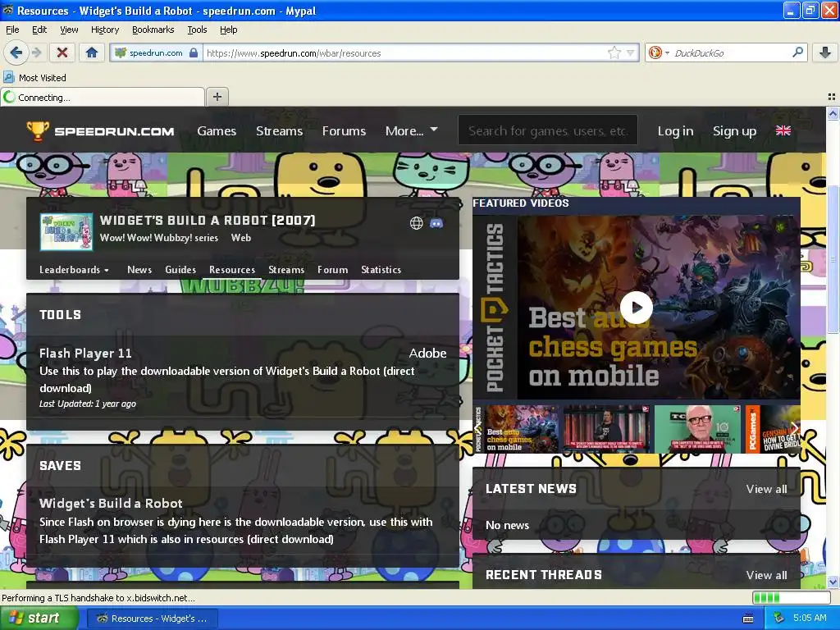Play the featured auto chess video

636,308
